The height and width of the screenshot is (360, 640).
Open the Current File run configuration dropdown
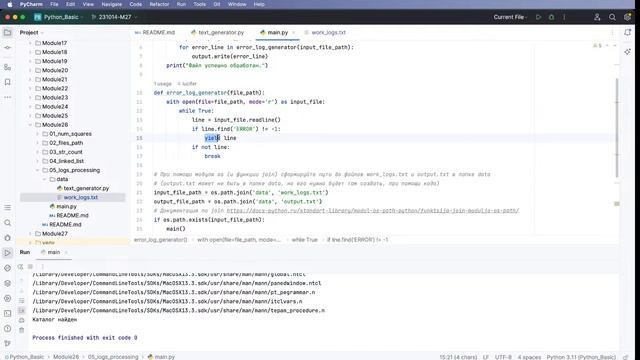[x=510, y=17]
